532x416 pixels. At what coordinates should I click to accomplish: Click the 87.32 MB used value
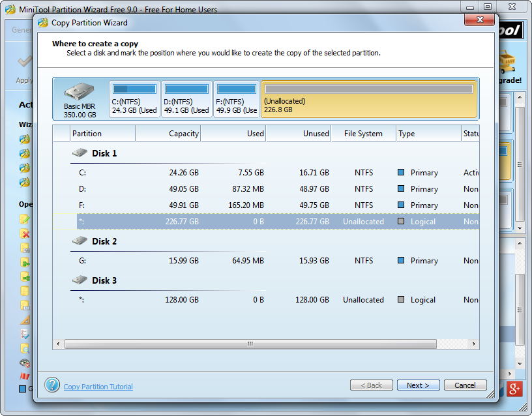tap(248, 188)
